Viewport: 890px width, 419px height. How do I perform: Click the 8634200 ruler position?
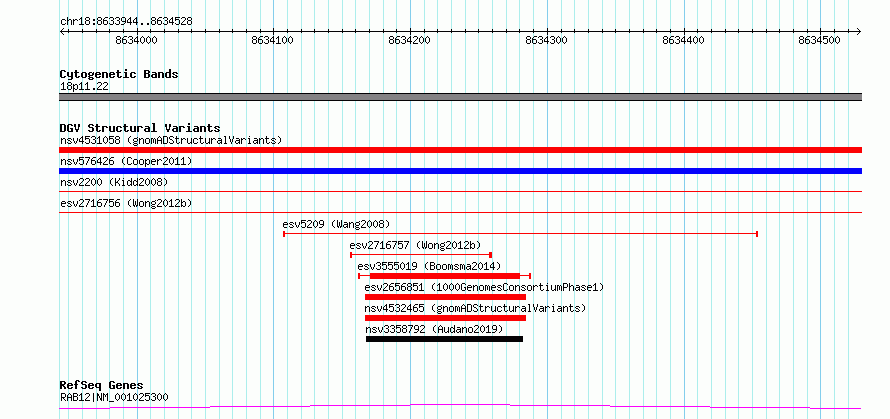(x=410, y=40)
